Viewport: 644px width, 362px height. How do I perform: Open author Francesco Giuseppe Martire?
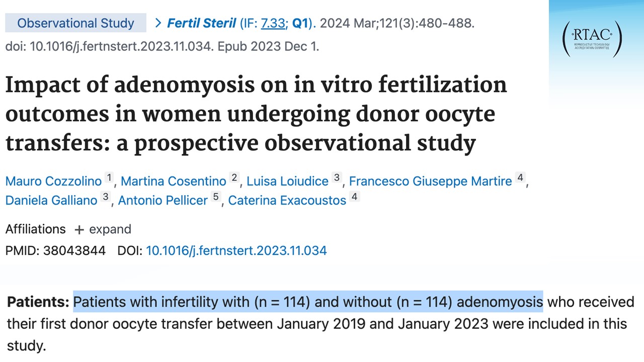tap(430, 181)
